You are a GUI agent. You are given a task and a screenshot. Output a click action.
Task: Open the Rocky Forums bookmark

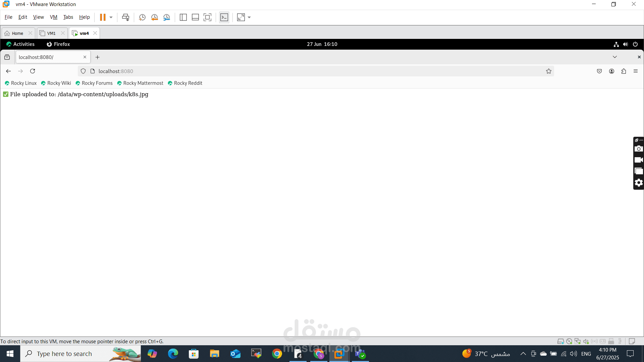94,83
